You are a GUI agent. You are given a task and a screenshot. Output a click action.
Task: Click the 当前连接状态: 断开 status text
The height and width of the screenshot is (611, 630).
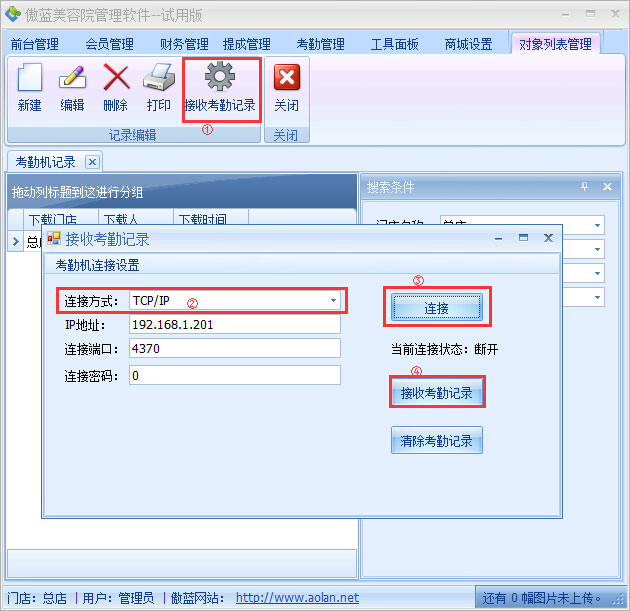[x=444, y=349]
